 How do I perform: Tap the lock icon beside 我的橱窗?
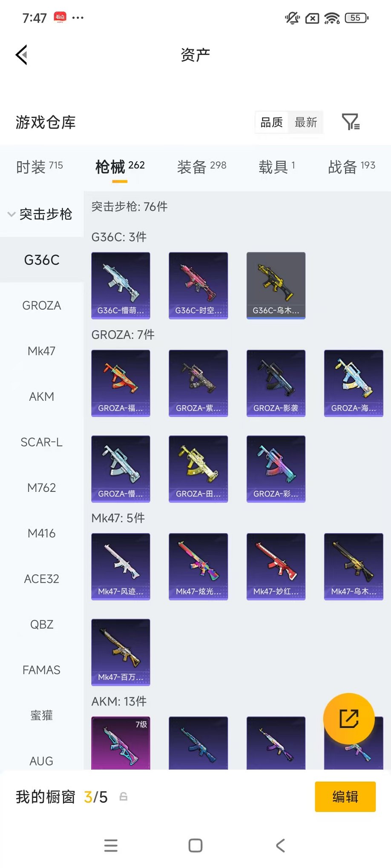pos(124,797)
